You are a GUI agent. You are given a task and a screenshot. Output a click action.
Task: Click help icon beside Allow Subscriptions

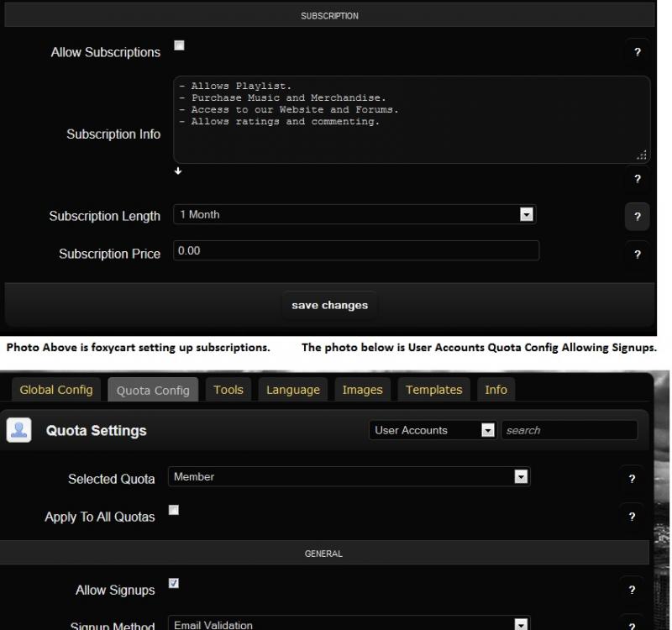click(637, 52)
